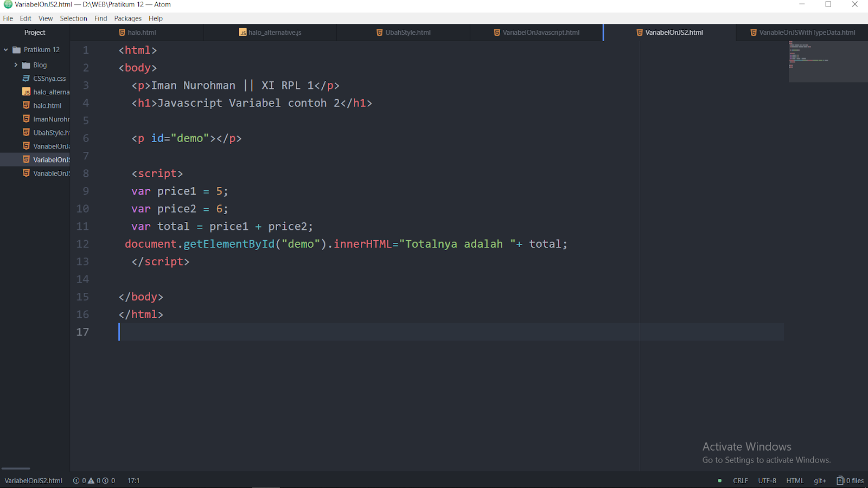Image resolution: width=868 pixels, height=488 pixels.
Task: Click the git+ indicator in status bar
Action: (819, 480)
